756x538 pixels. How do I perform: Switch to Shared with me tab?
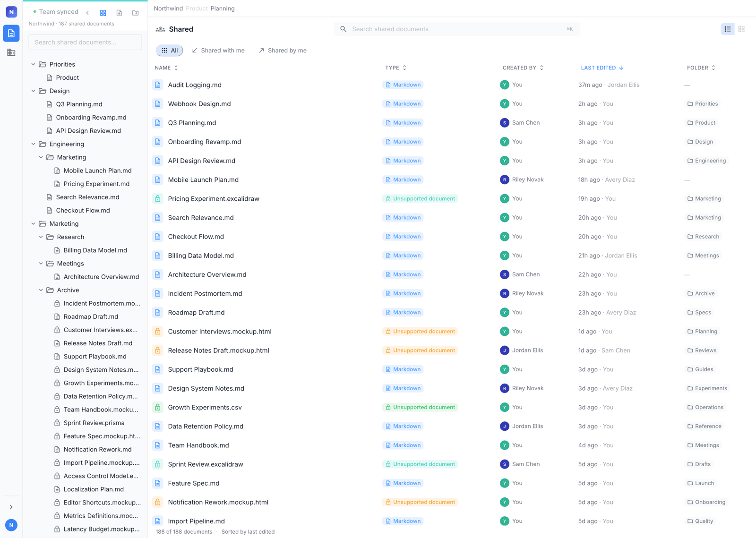click(218, 51)
